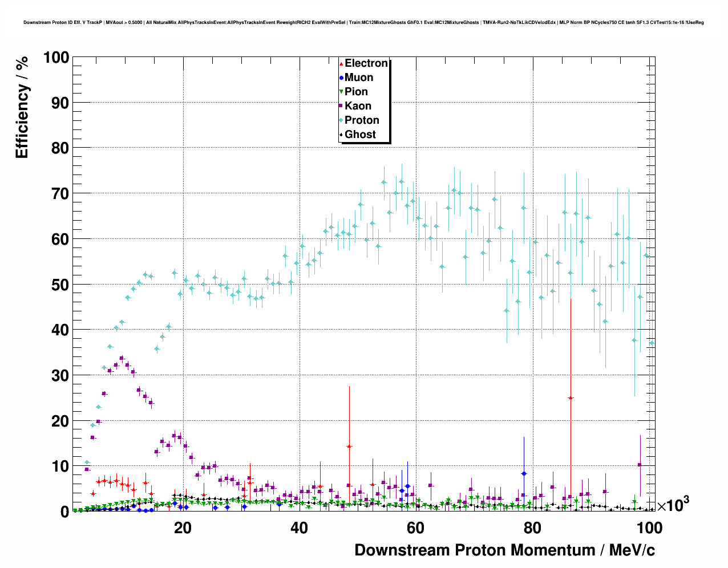Click the ×10³ axis exponent label
Image resolution: width=728 pixels, height=568 pixels.
(673, 505)
